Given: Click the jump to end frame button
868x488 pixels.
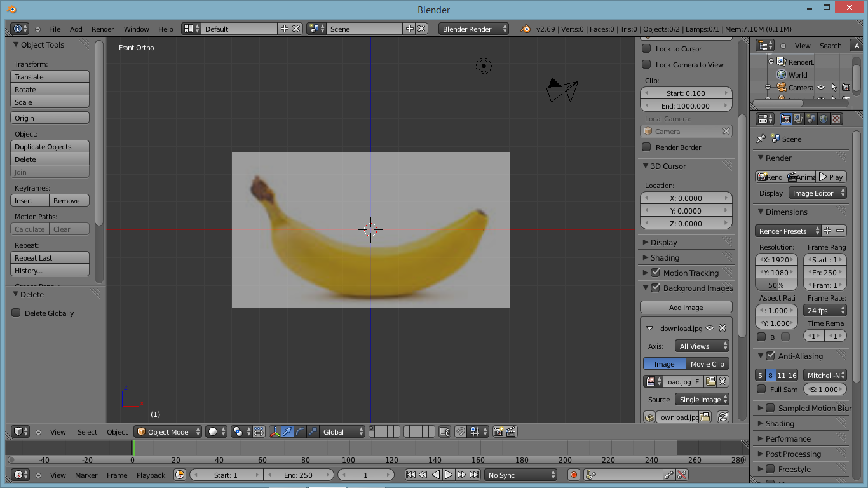Looking at the screenshot, I should click(473, 475).
